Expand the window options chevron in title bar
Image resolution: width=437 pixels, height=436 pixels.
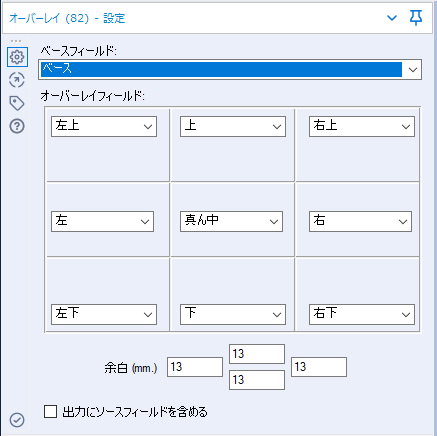click(392, 18)
